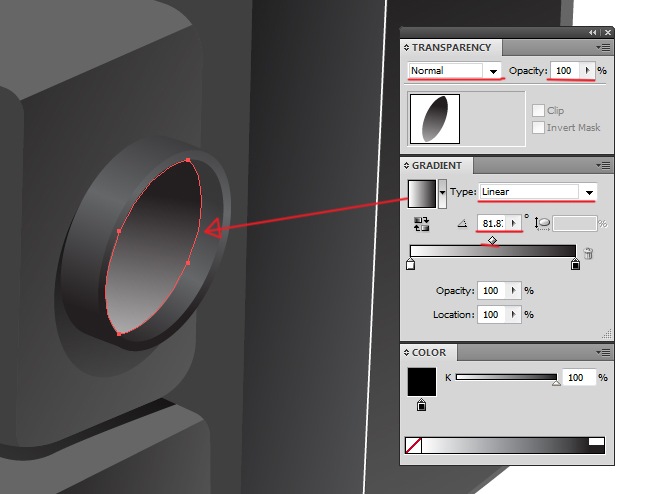Click the Transparency Opacity value field
Screen dimensions: 650x494
[x=565, y=70]
